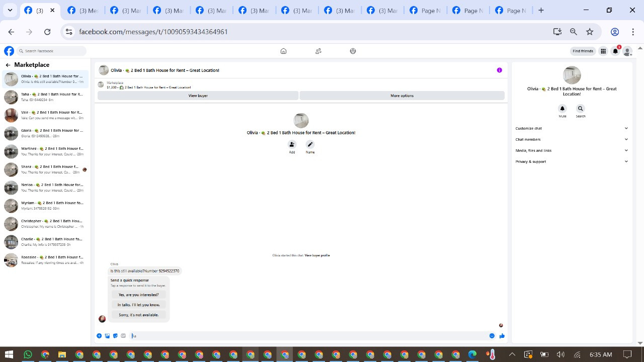644x362 pixels.
Task: Bookmark this page with the star icon
Action: point(590,32)
